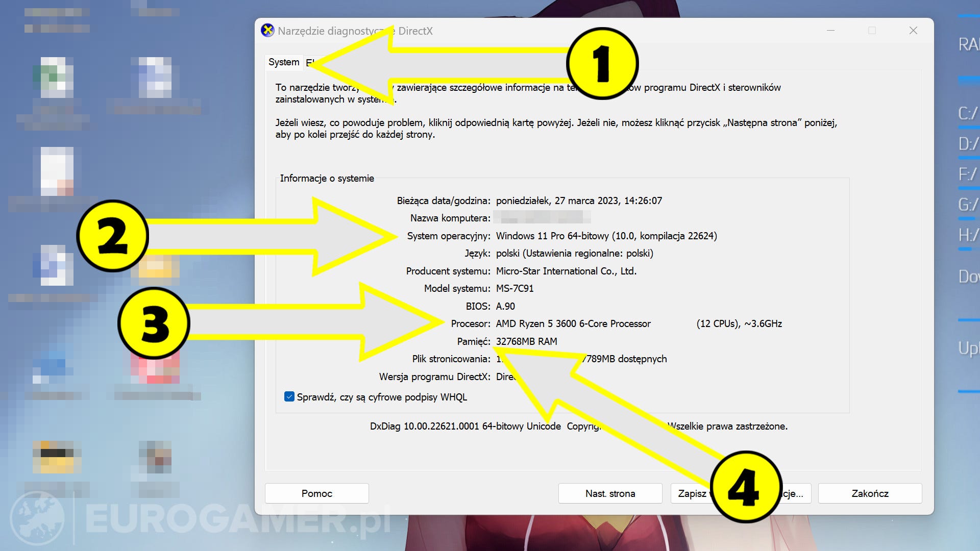Viewport: 980px width, 551px height.
Task: Click the 'Wersja programu DirectX:' label
Action: point(435,377)
